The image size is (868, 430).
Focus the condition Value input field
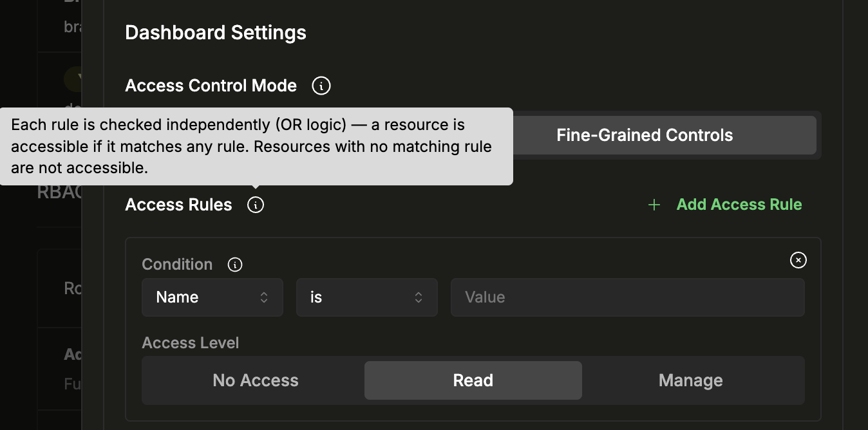pos(627,297)
